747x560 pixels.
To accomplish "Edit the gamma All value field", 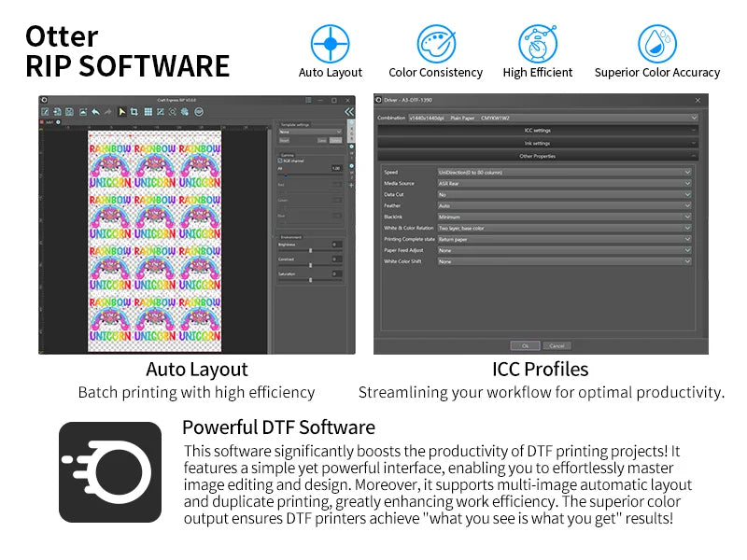I will pyautogui.click(x=336, y=168).
